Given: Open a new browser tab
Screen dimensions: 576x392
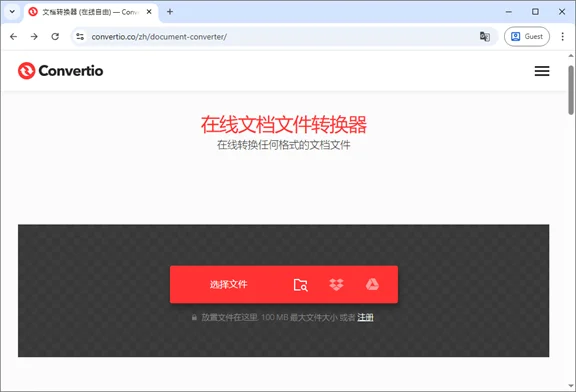Looking at the screenshot, I should tap(170, 12).
